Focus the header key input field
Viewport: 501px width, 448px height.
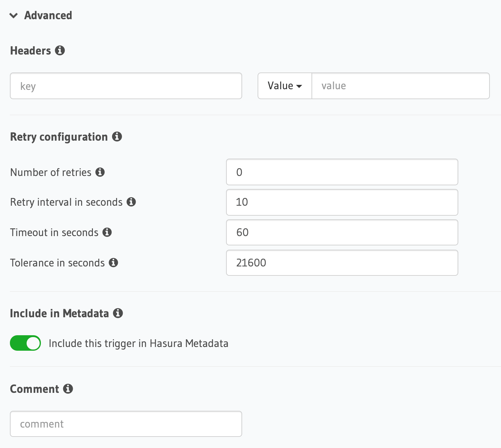[126, 86]
